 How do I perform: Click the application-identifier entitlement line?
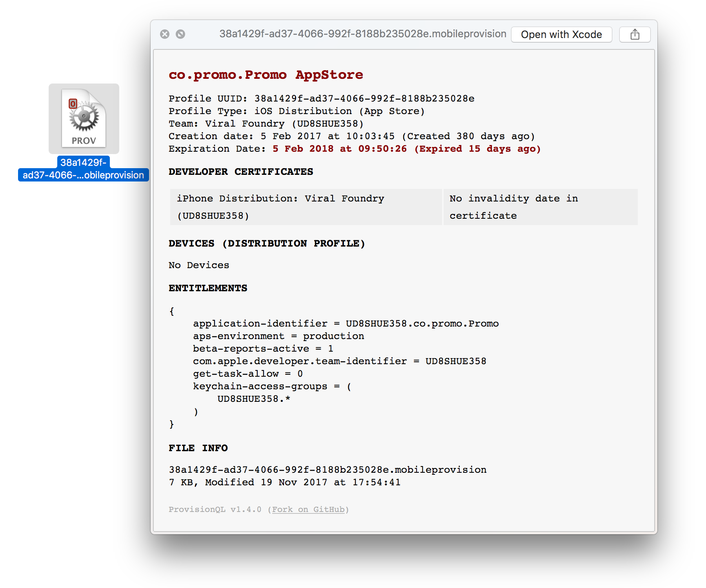click(x=346, y=323)
